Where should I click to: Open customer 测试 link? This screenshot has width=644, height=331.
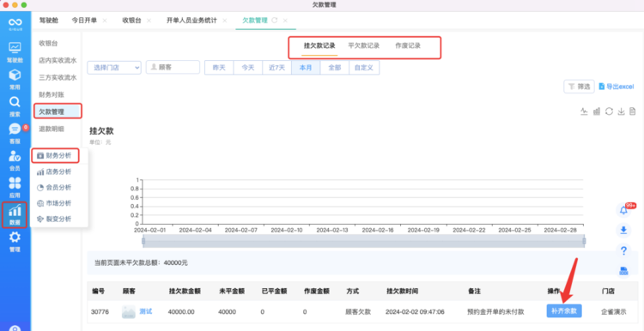point(146,311)
